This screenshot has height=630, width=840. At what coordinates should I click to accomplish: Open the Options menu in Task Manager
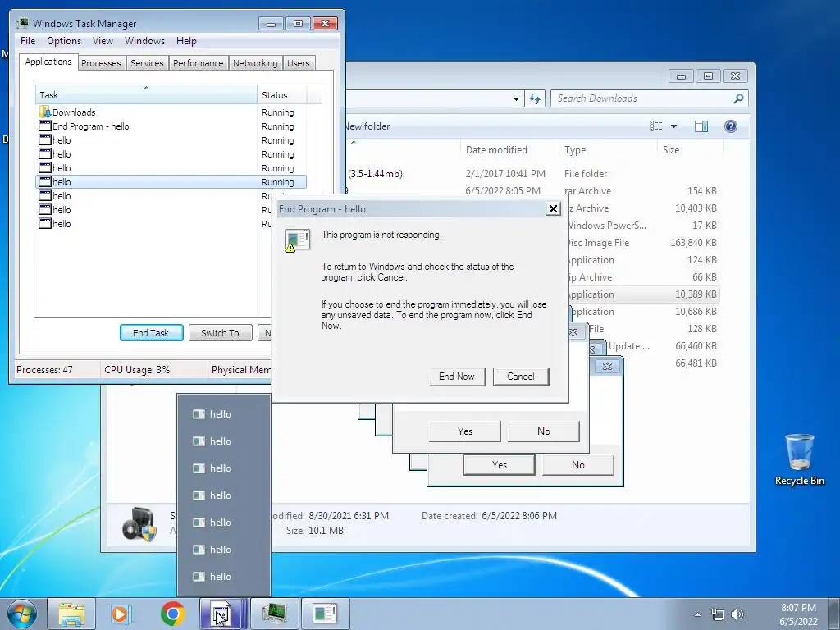(64, 41)
